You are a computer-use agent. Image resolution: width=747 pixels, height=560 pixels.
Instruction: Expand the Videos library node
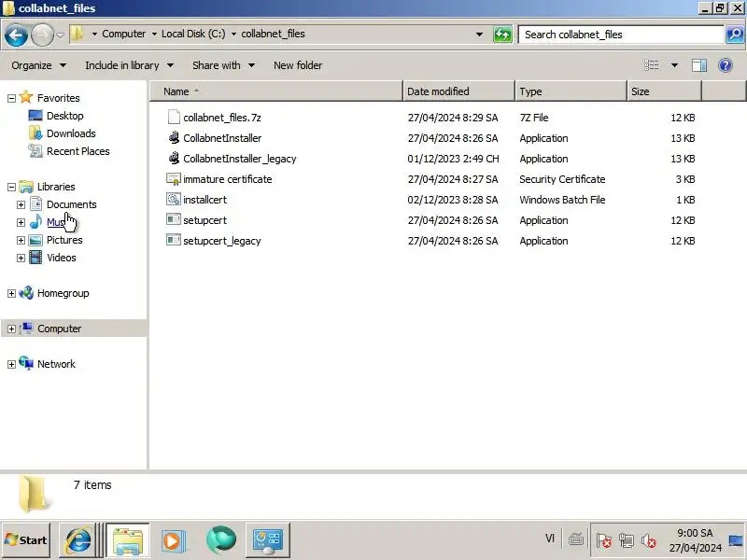pos(21,259)
